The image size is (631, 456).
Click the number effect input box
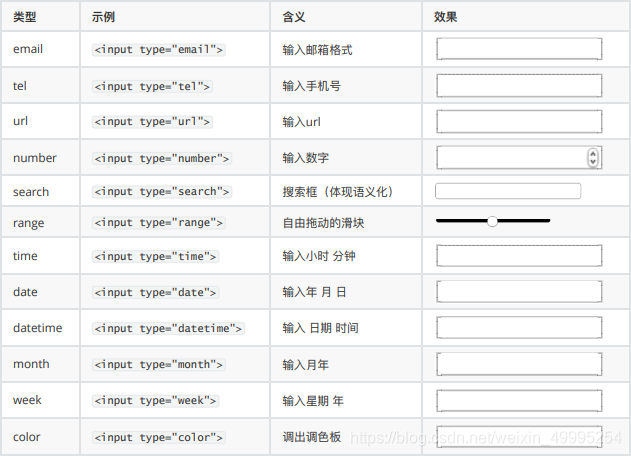pyautogui.click(x=519, y=157)
